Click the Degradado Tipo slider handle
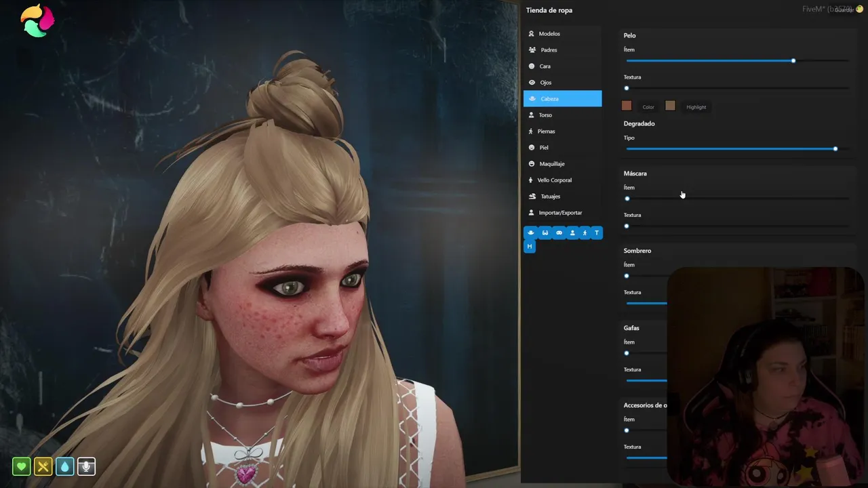 [835, 149]
